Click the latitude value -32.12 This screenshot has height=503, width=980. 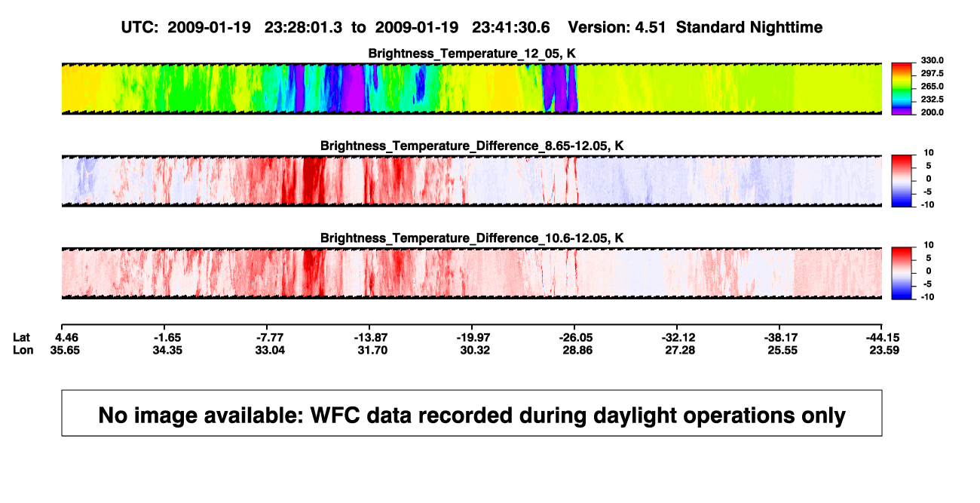[677, 337]
